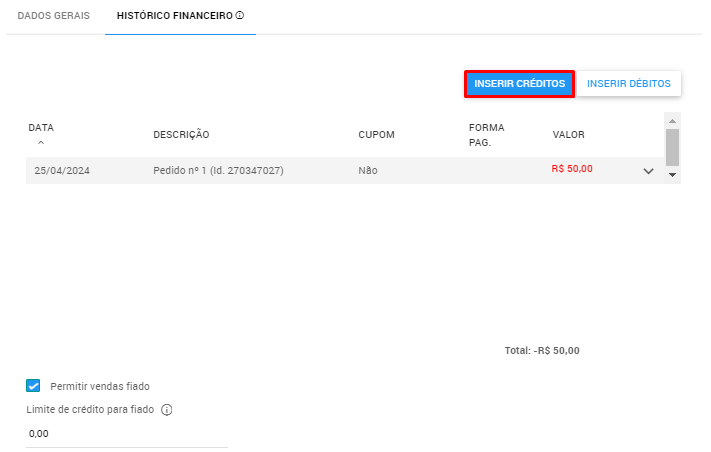Click the red R$ 50,00 row value
711x452 pixels.
pos(572,169)
